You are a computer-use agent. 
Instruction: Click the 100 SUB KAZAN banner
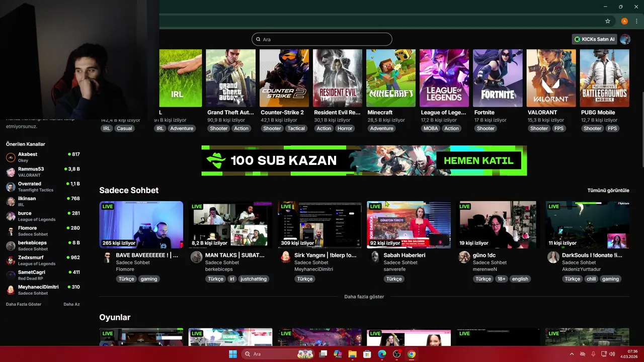[x=364, y=160]
